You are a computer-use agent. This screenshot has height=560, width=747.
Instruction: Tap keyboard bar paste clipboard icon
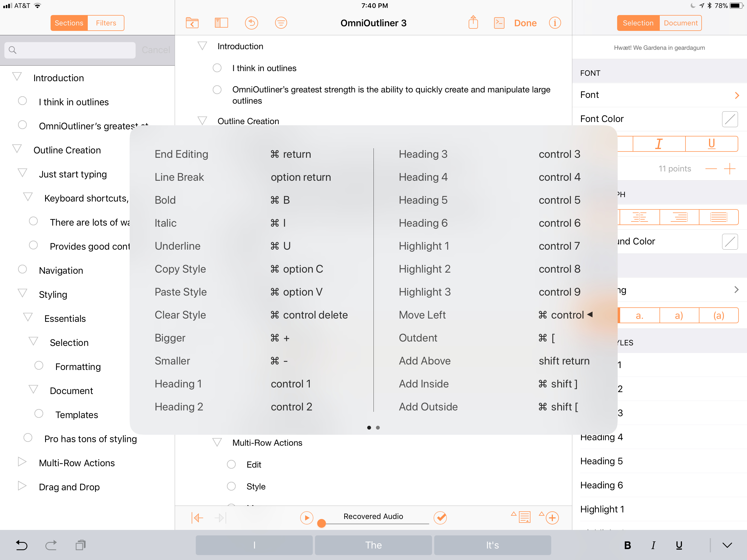coord(80,545)
